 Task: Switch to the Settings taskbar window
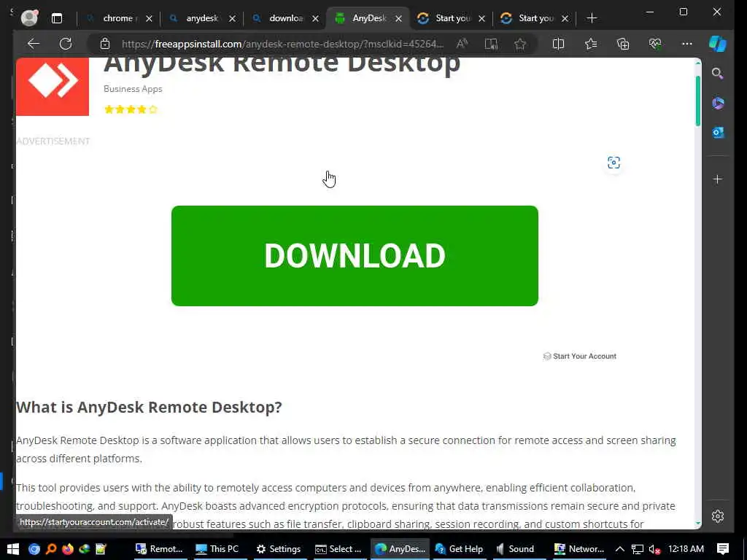(279, 549)
